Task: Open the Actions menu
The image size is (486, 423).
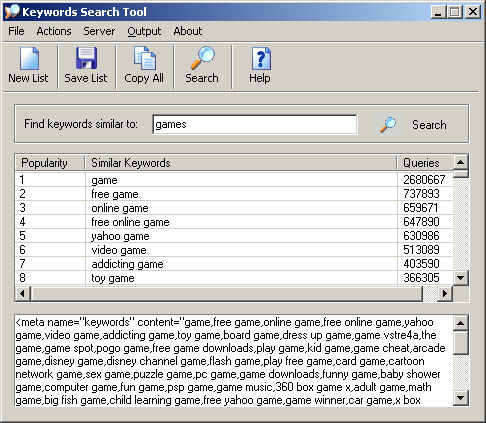Action: pyautogui.click(x=54, y=31)
